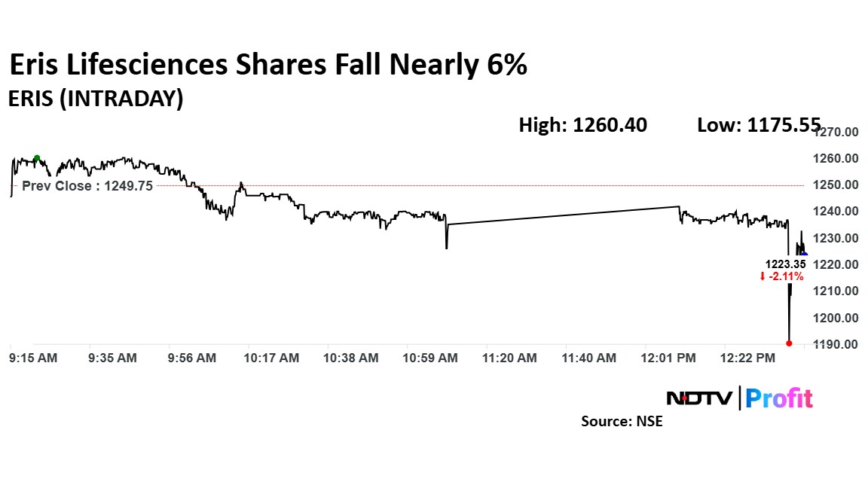
Task: Click the blue current price marker dot
Action: (804, 254)
